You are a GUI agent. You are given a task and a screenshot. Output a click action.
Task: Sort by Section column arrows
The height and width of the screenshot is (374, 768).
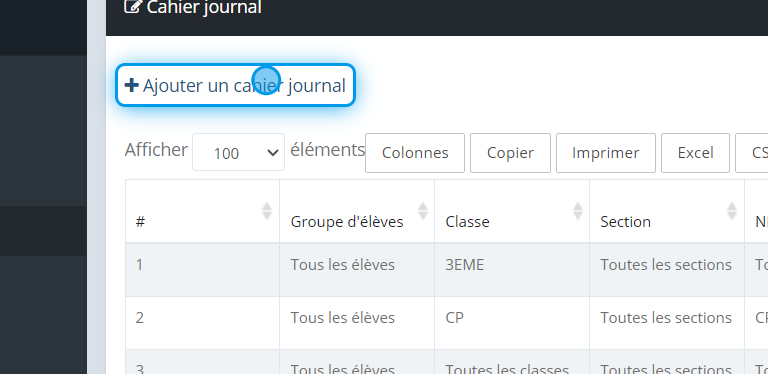732,211
